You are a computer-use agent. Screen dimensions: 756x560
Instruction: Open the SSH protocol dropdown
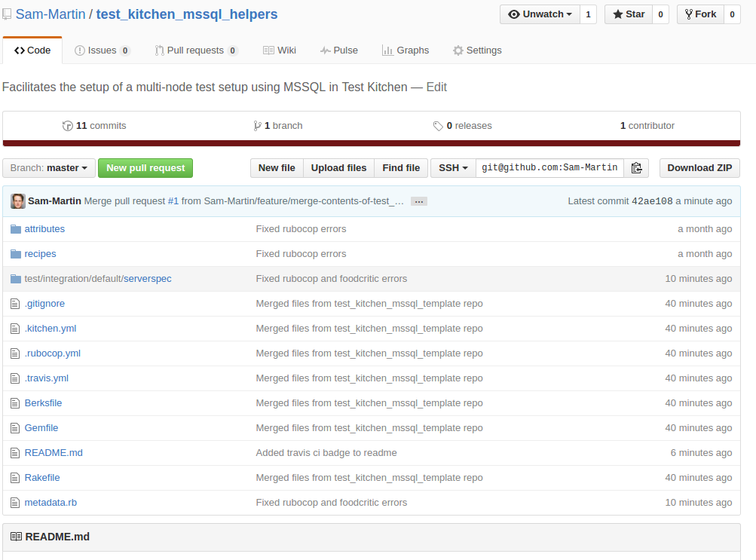[453, 168]
